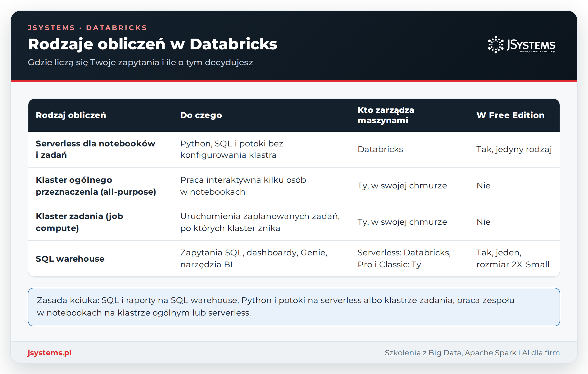Select the 'JSYSTEMS · DATABRICKS' overline text
Viewport: 588px width, 374px height.
click(x=87, y=28)
